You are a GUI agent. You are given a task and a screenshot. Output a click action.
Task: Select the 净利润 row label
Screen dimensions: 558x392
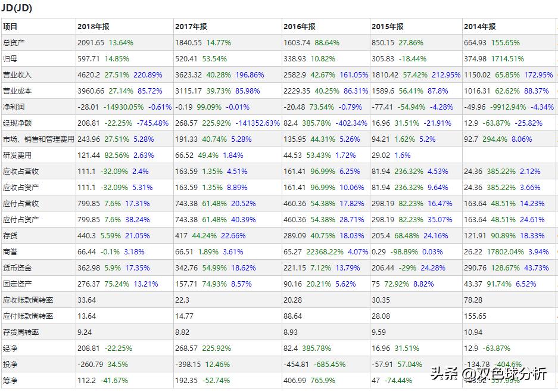14,107
